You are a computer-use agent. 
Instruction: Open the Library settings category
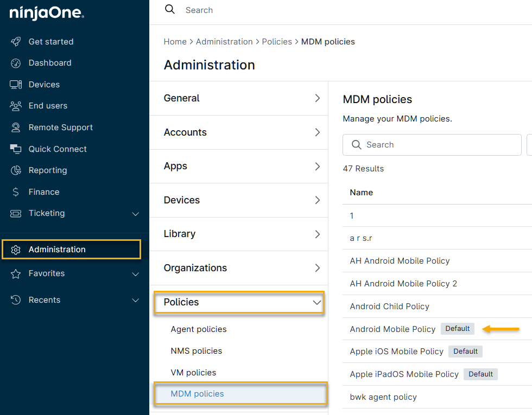click(x=238, y=234)
